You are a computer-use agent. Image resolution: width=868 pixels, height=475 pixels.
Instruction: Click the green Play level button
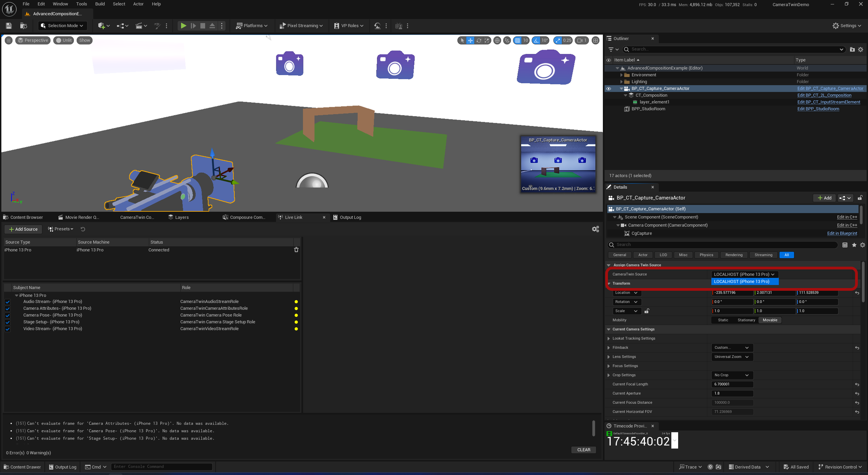click(x=183, y=26)
